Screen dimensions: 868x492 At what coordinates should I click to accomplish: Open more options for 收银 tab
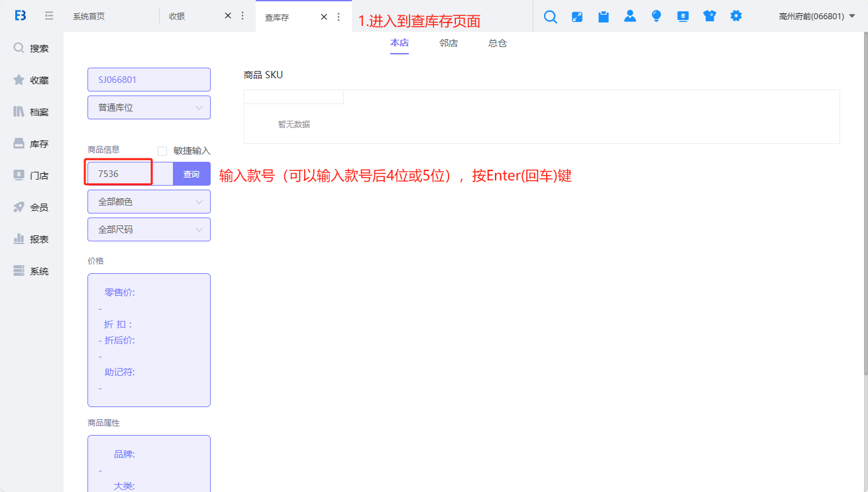(243, 16)
